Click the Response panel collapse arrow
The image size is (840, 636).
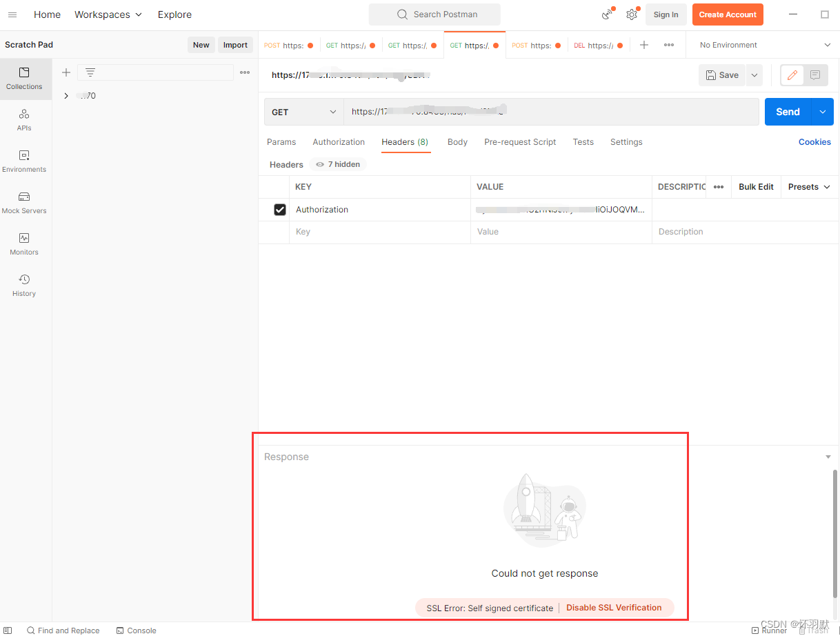(x=828, y=457)
